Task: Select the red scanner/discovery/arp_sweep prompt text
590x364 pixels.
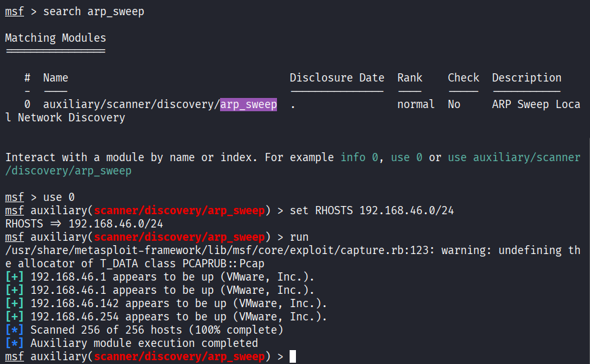Action: 179,210
